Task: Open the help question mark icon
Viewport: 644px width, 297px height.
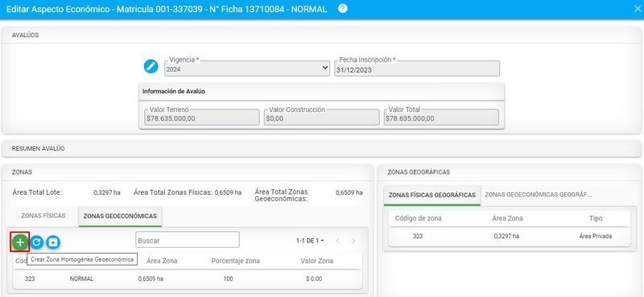Action: pyautogui.click(x=343, y=9)
